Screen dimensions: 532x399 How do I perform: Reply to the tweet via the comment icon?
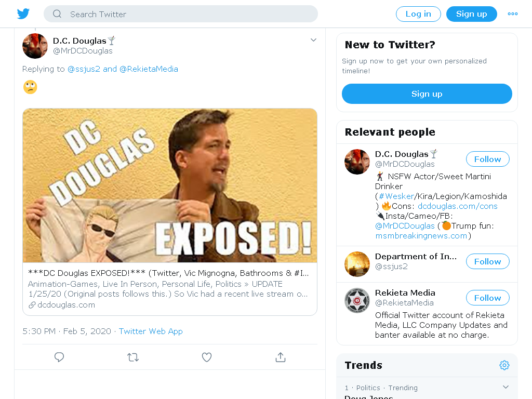click(x=59, y=357)
